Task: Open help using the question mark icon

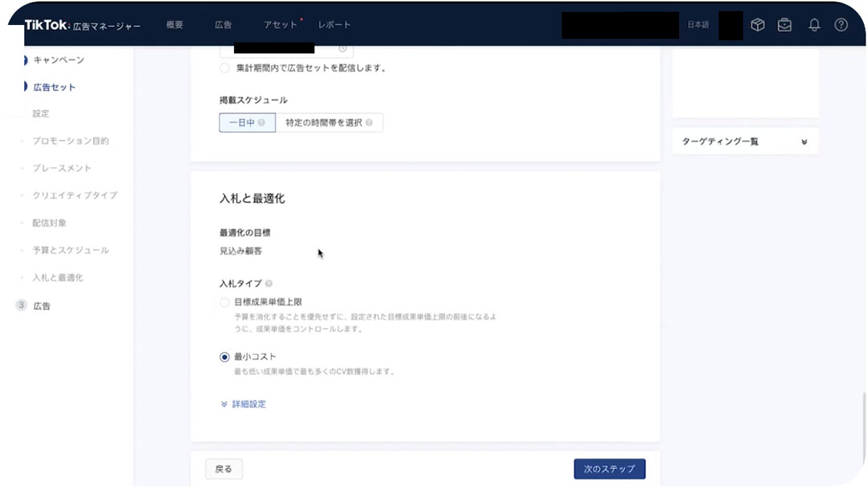Action: click(841, 24)
